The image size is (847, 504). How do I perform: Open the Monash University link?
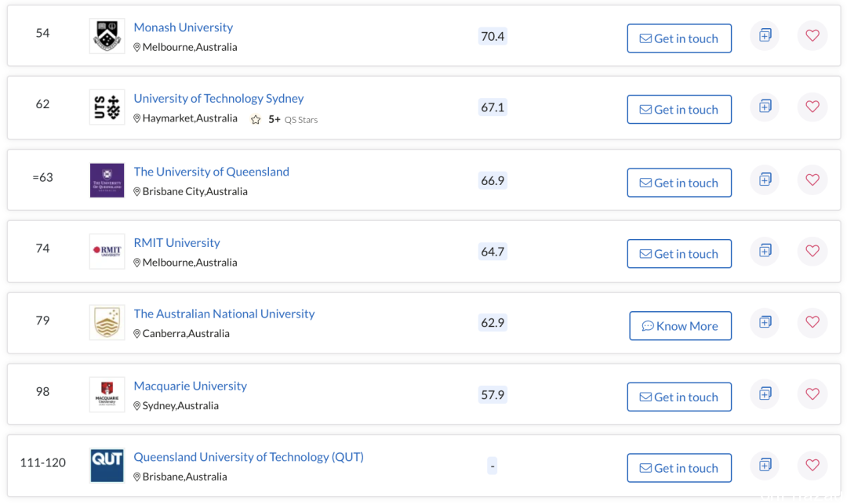click(183, 27)
